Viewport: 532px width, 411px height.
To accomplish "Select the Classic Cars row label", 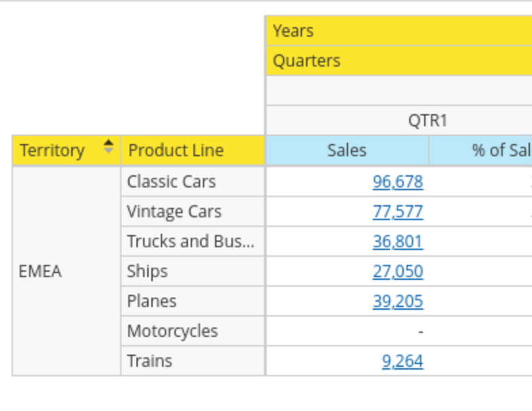I will point(171,182).
